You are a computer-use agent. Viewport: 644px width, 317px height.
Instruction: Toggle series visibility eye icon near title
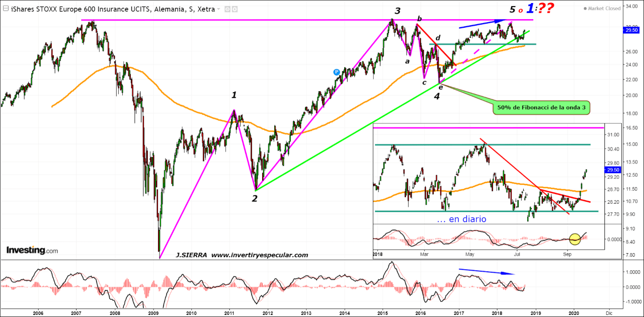point(227,9)
